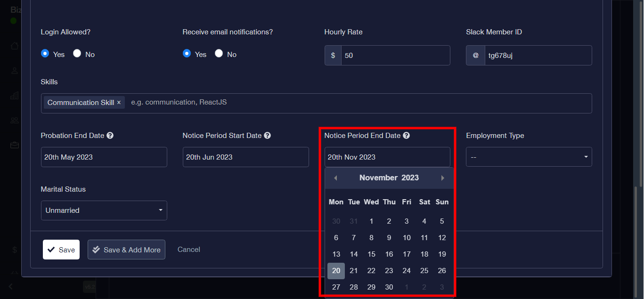Open the Marital Status dropdown
The image size is (644, 299).
[104, 210]
